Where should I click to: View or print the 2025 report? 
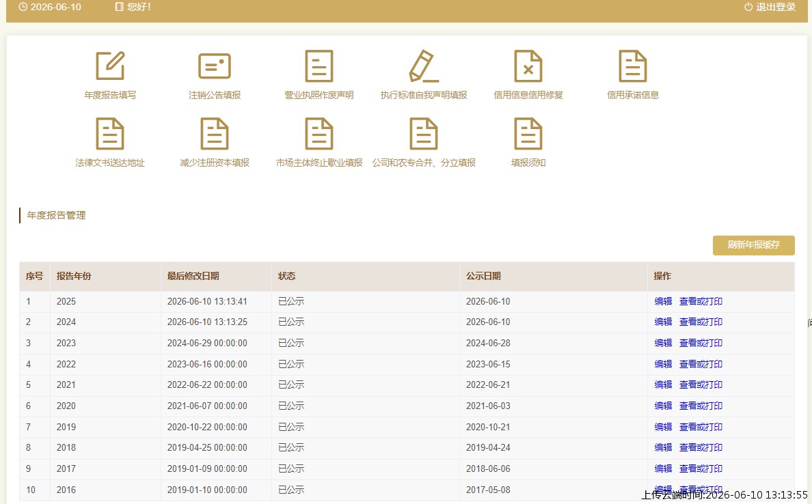click(701, 301)
